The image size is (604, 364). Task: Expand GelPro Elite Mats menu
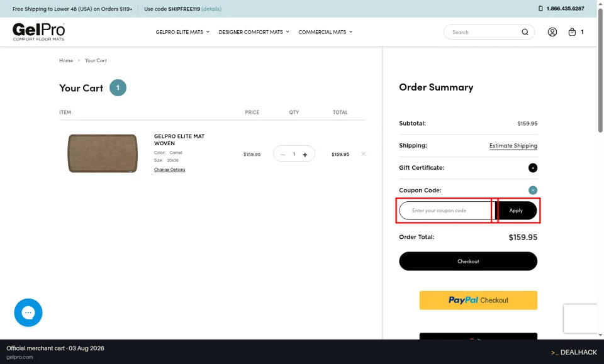pos(182,32)
